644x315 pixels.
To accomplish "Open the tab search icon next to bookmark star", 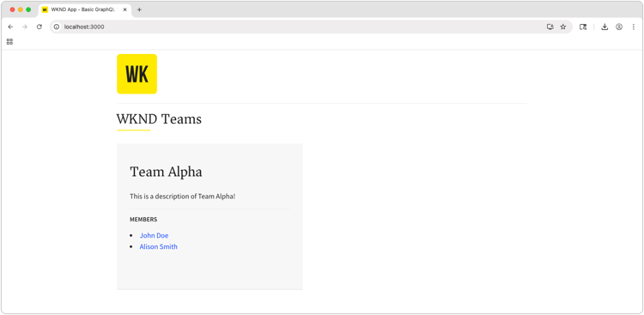I will click(583, 27).
